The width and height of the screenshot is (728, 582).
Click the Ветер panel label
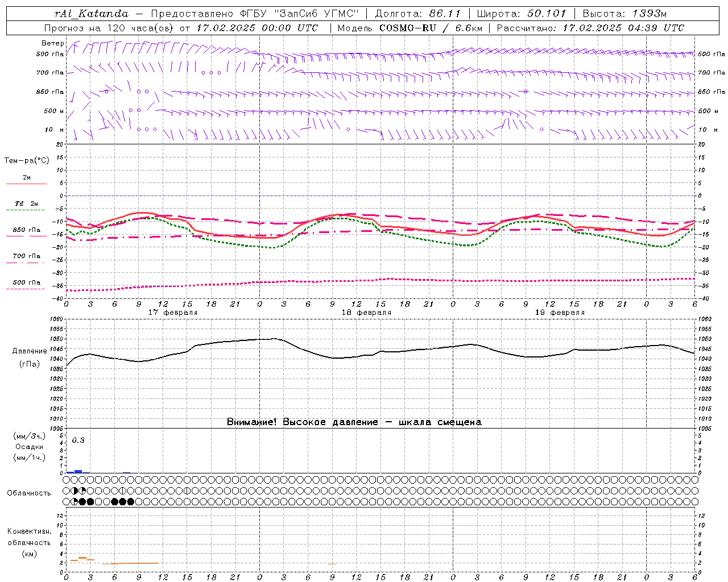point(52,43)
